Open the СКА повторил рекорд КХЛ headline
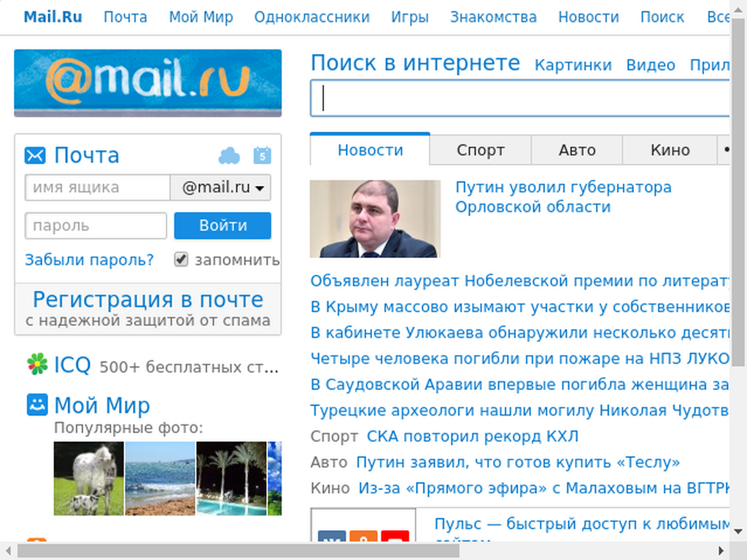Image resolution: width=747 pixels, height=560 pixels. point(473,436)
